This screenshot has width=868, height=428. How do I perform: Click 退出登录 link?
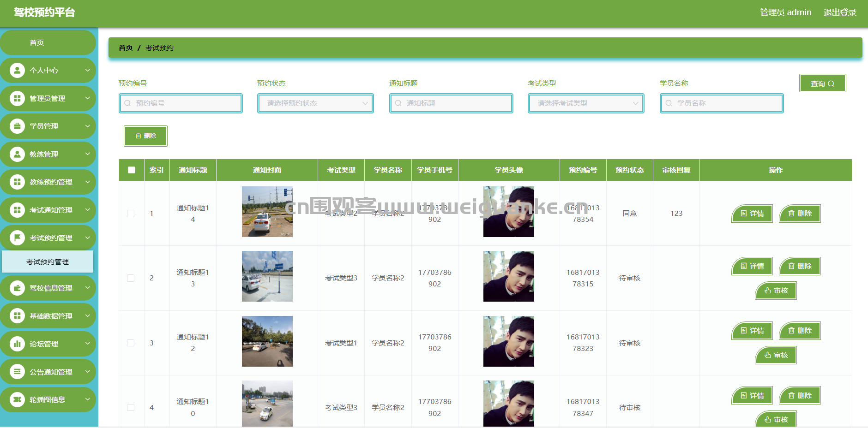coord(840,12)
